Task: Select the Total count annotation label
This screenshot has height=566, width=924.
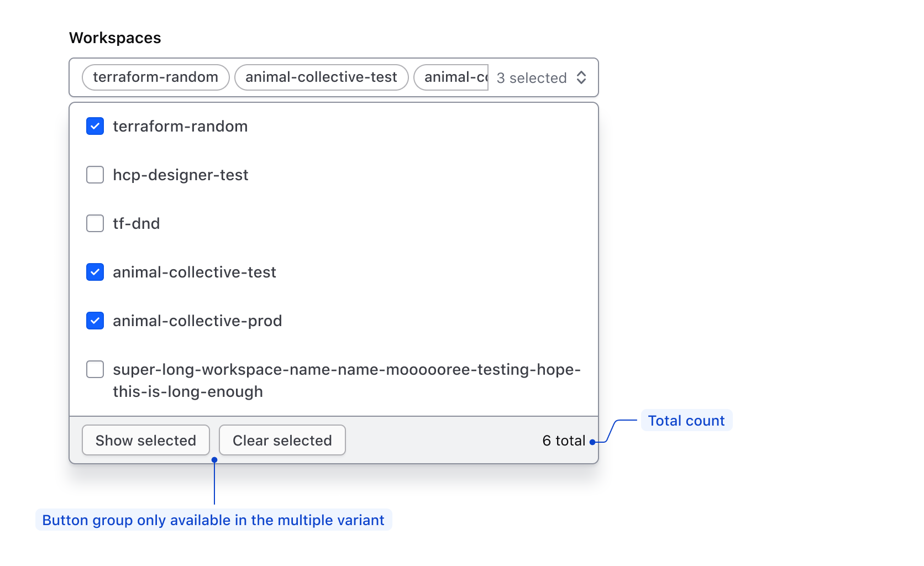Action: click(x=686, y=420)
